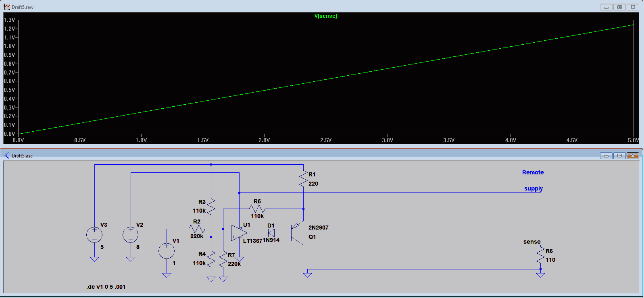Maximize the Draft5.asc schematic window

coord(619,155)
